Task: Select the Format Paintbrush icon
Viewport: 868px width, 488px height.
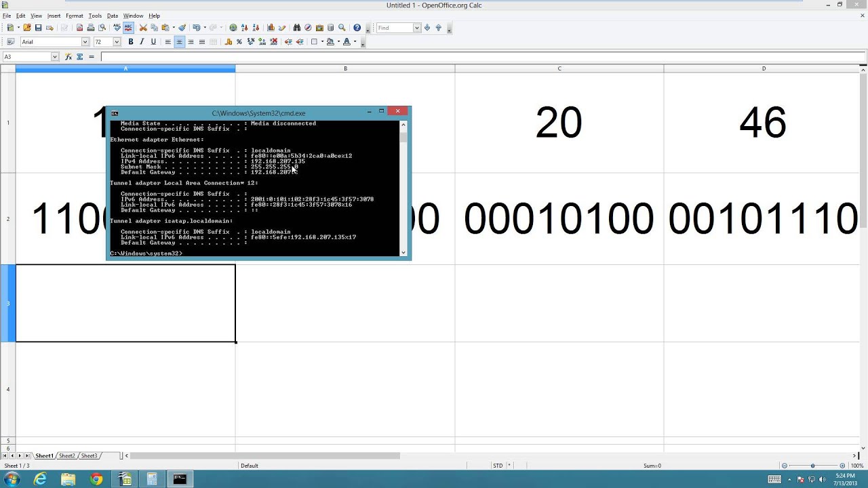Action: (x=182, y=28)
